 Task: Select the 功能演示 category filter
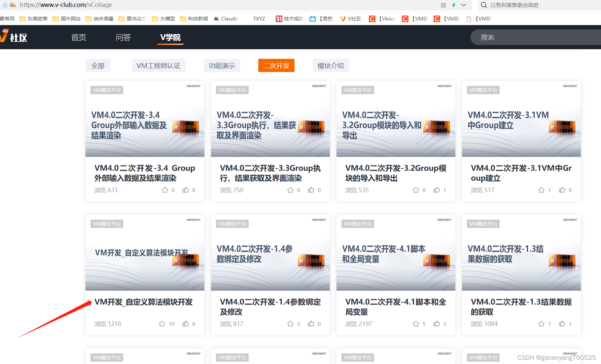click(x=222, y=66)
